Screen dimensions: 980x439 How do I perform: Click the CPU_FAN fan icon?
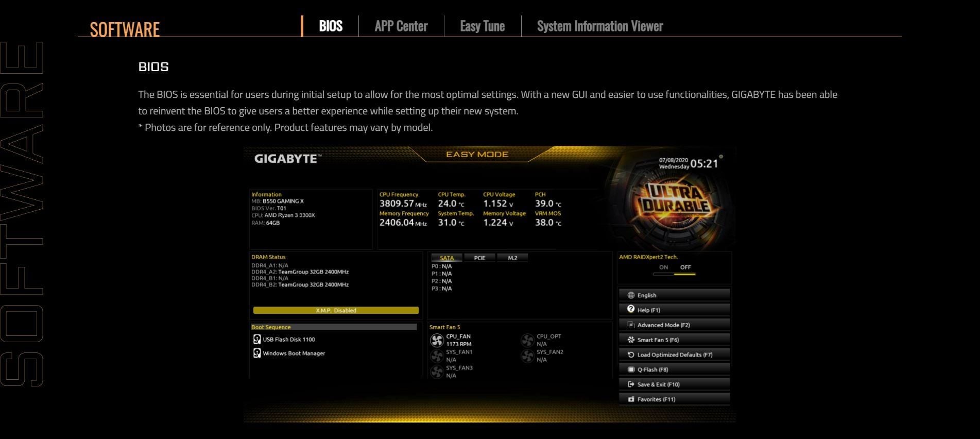(437, 340)
